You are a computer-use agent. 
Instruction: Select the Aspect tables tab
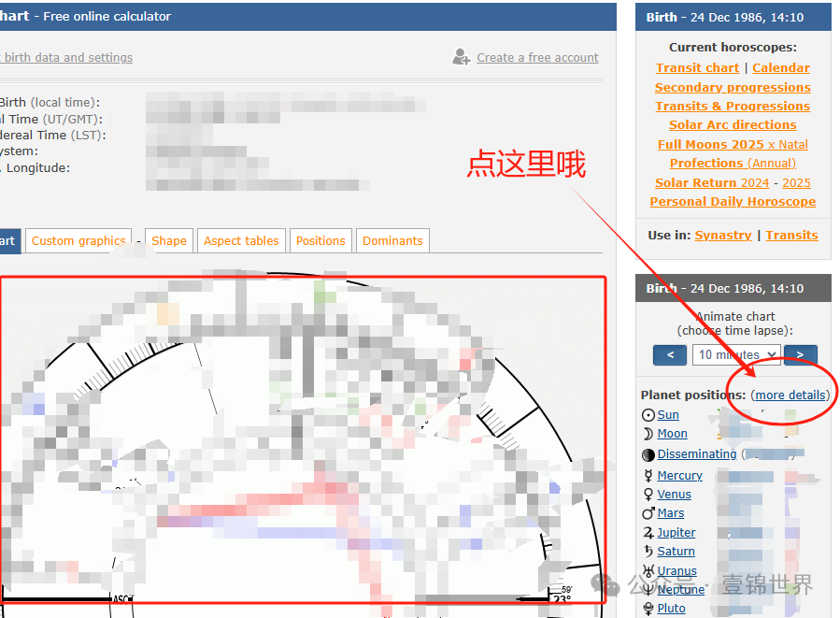(x=241, y=240)
